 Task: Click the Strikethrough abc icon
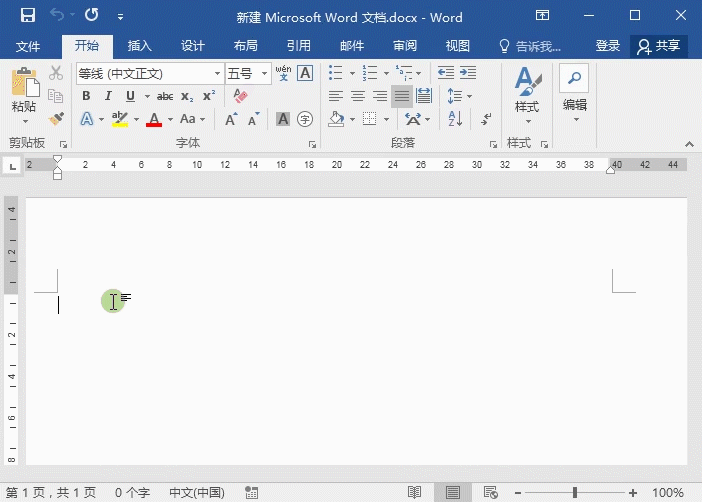[164, 96]
